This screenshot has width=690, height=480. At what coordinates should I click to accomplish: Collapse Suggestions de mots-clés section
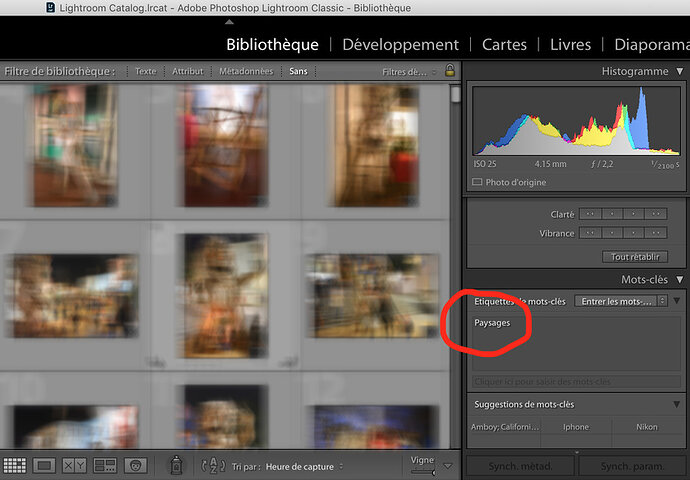[x=677, y=404]
